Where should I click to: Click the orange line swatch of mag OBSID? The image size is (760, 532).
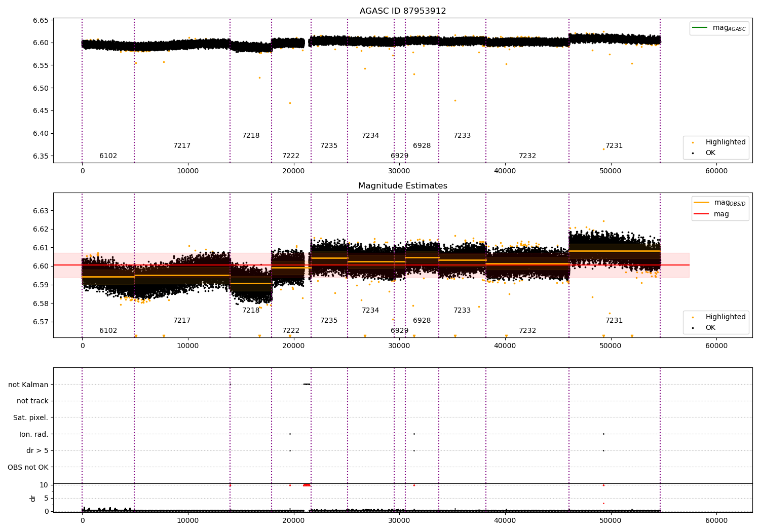(x=702, y=202)
